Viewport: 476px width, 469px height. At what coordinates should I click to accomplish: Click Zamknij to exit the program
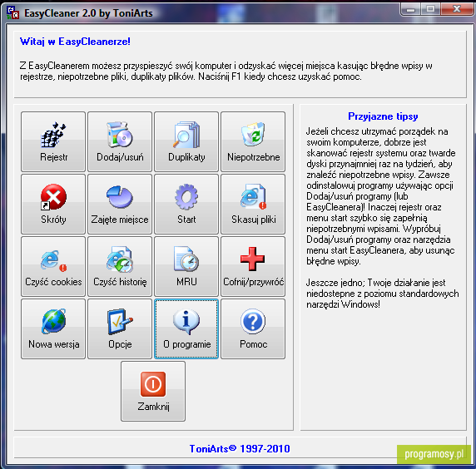point(153,392)
